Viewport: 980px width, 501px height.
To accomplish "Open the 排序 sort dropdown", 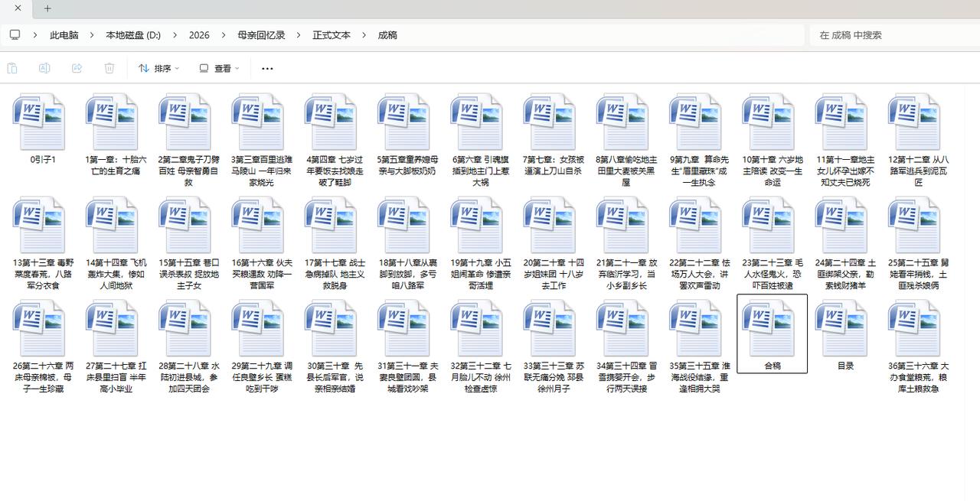I will (x=158, y=68).
